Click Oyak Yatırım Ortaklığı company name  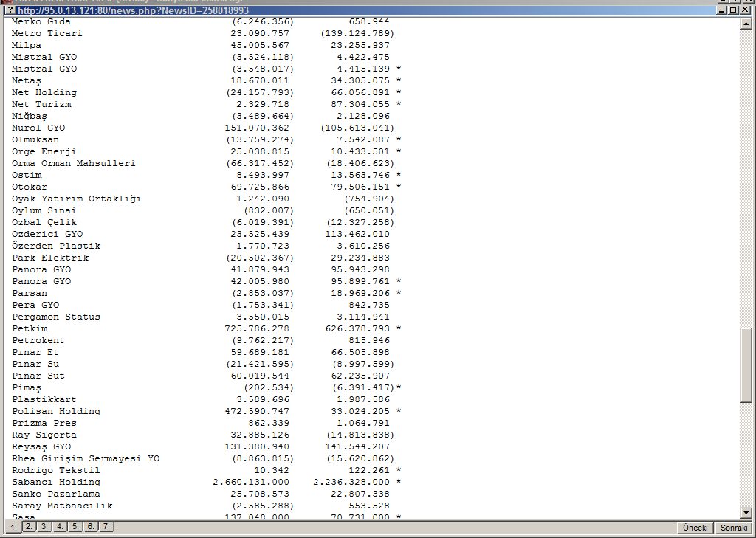click(76, 199)
